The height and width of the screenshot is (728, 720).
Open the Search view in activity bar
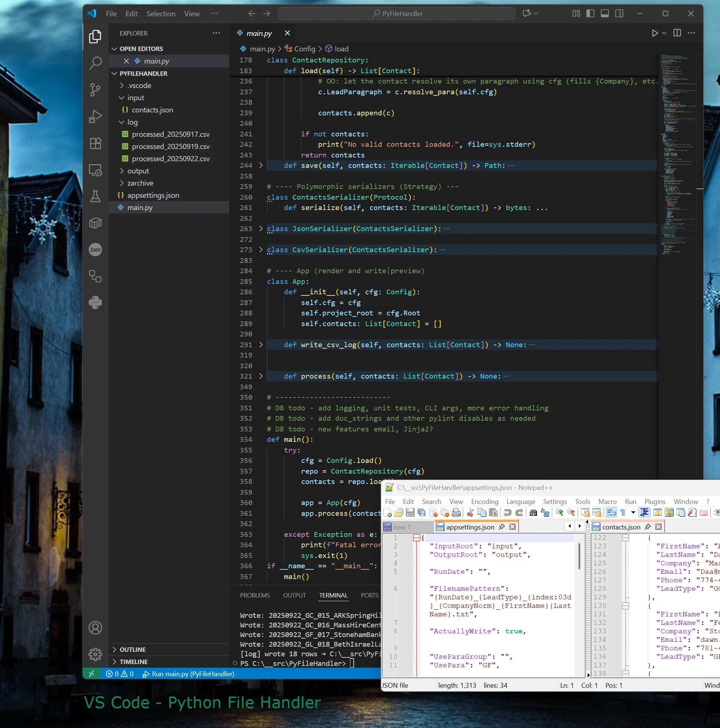[95, 62]
